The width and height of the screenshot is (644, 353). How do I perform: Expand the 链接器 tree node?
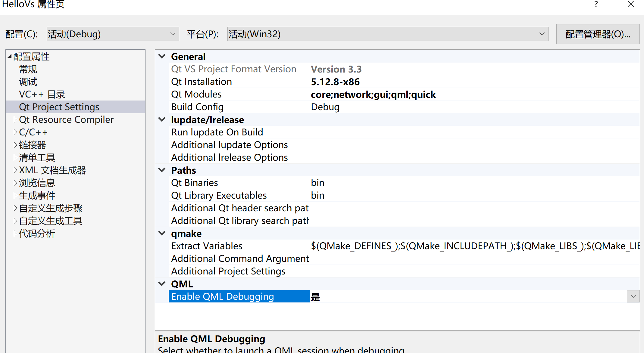pos(16,145)
